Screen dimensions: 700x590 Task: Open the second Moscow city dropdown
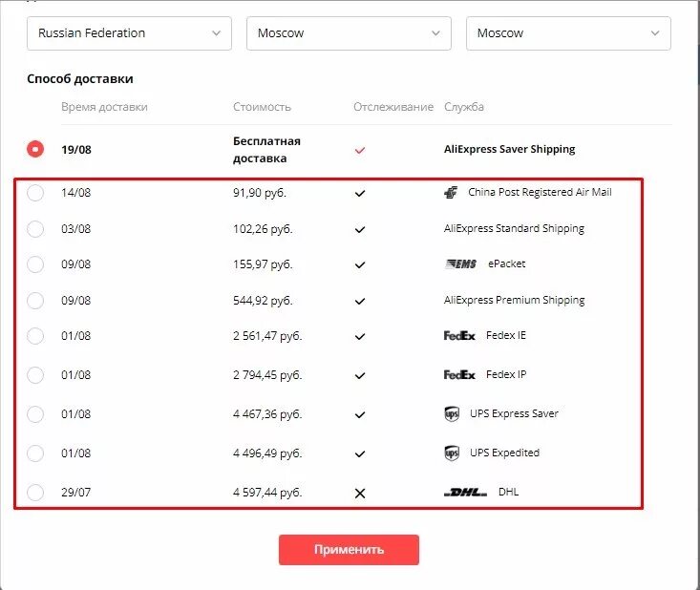coord(568,33)
